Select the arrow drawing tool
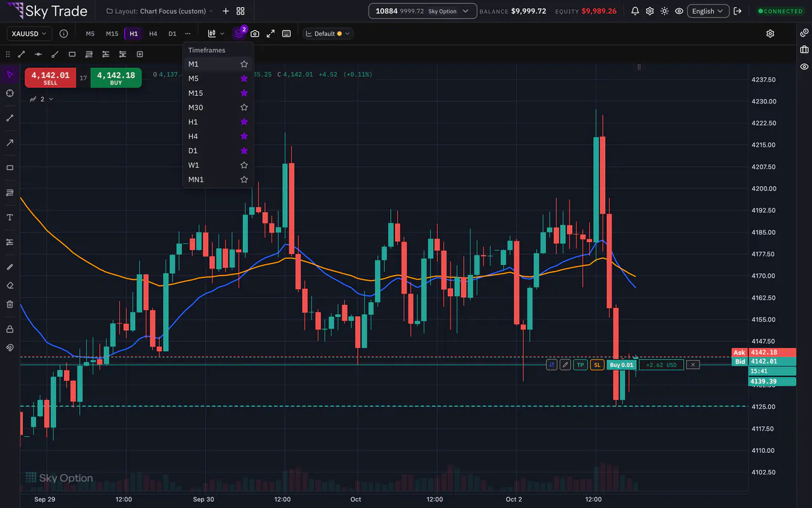 click(x=10, y=143)
